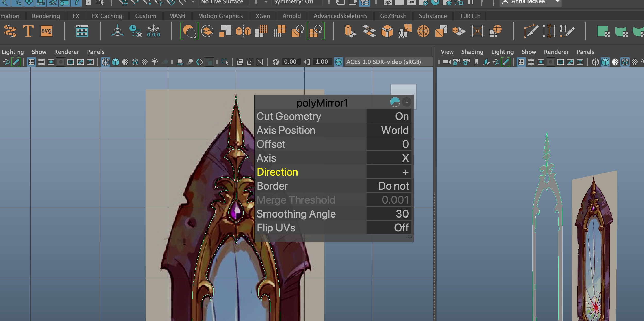Click the Center Pivot shelf icon
This screenshot has width=644, height=321.
[x=117, y=31]
